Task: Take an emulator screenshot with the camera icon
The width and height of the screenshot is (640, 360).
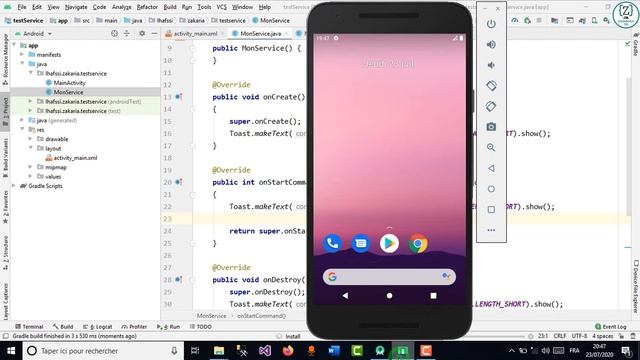Action: pos(491,127)
